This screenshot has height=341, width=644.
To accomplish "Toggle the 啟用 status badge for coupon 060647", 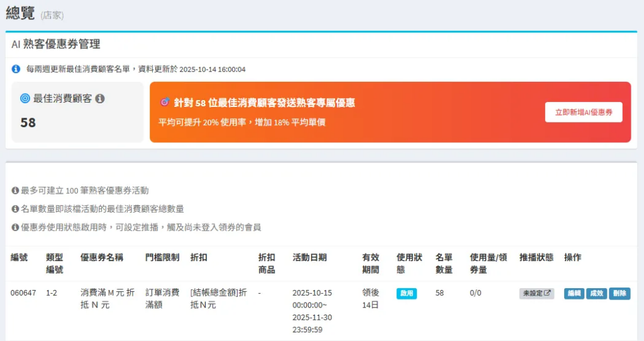I will click(x=406, y=293).
